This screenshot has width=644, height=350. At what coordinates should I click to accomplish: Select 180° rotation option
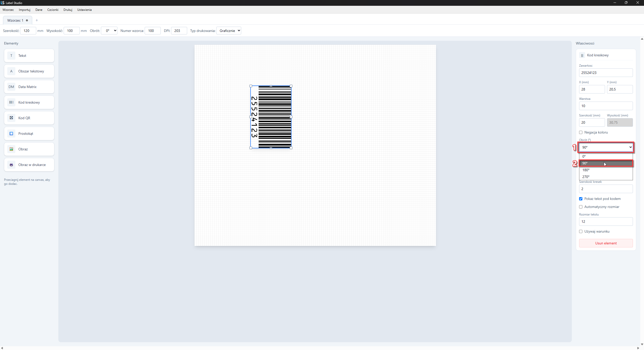[x=606, y=170]
